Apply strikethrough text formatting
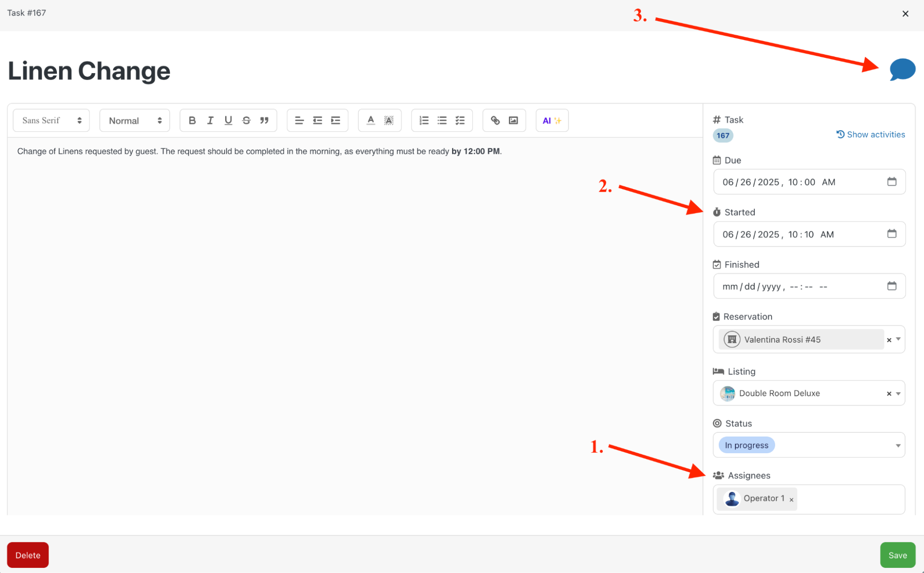Viewport: 924px width, 573px height. [x=246, y=121]
